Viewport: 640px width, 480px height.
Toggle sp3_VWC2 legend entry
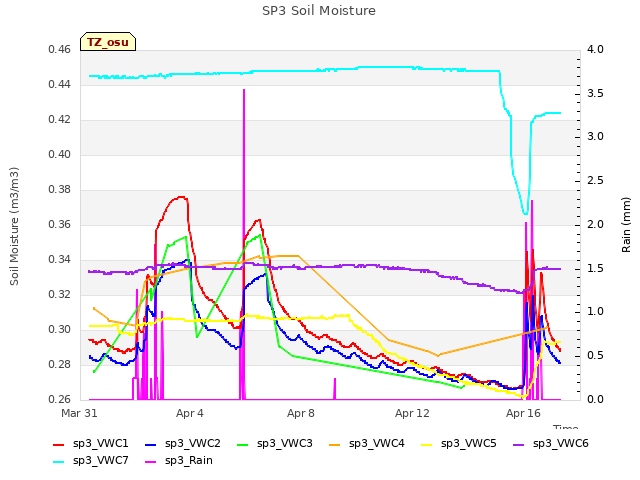(183, 444)
